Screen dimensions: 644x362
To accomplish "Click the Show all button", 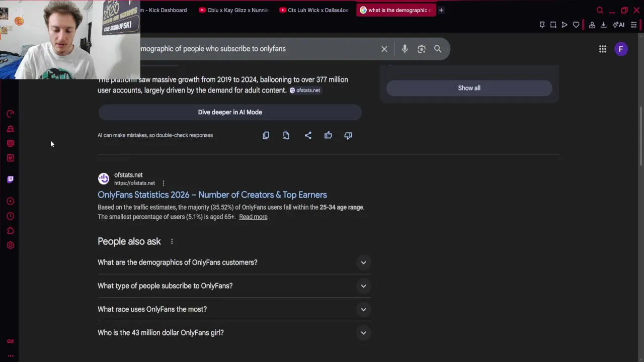I will pos(469,88).
